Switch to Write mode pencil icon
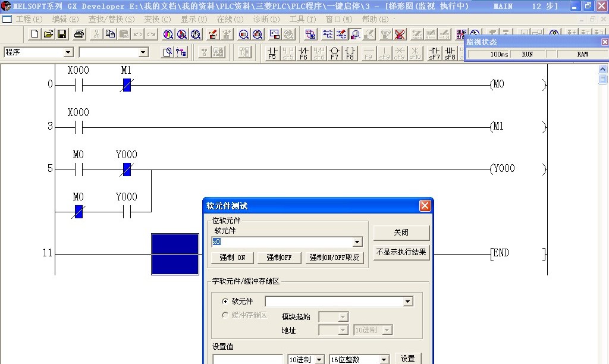This screenshot has width=609, height=364. point(341,34)
